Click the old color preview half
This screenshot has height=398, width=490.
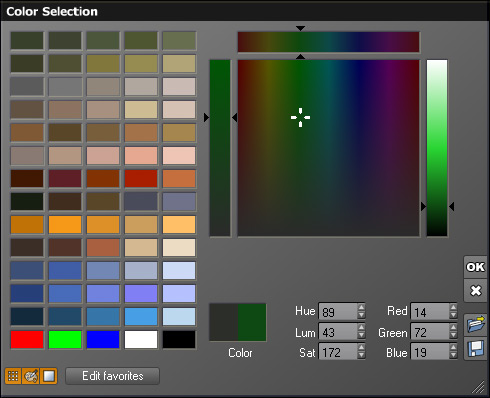224,322
